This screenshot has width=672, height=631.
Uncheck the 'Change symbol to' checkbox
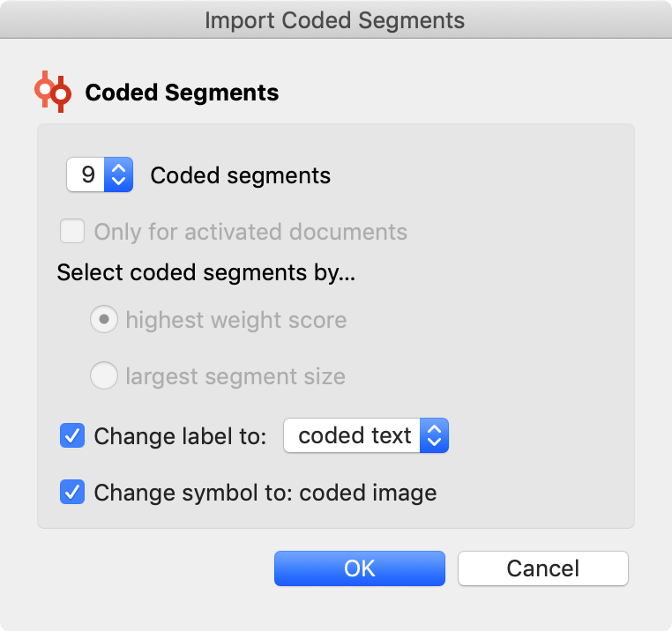point(72,492)
